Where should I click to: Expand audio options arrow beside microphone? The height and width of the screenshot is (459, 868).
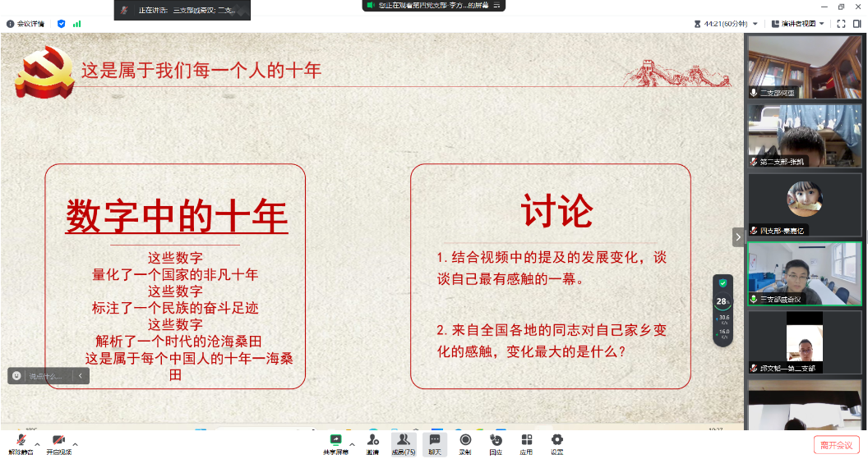pos(38,443)
